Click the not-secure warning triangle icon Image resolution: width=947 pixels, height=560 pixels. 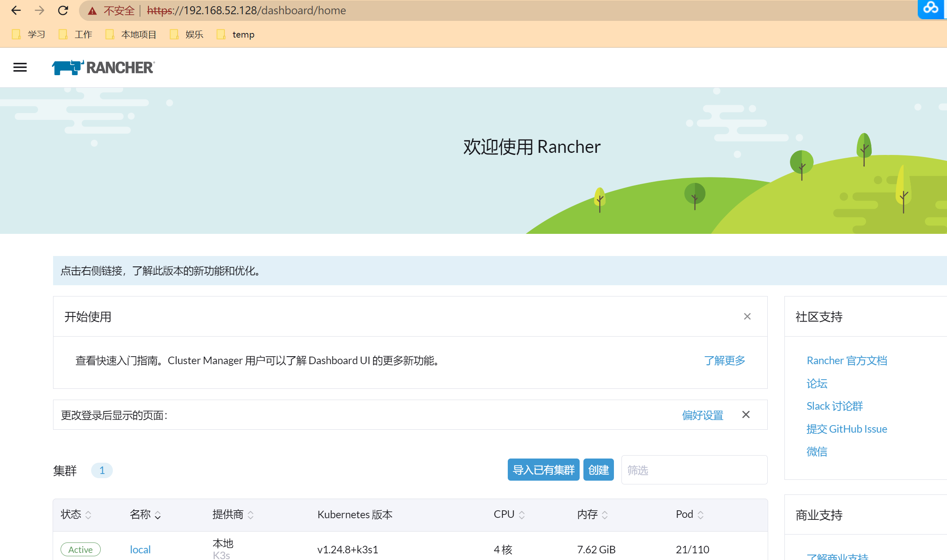point(92,11)
